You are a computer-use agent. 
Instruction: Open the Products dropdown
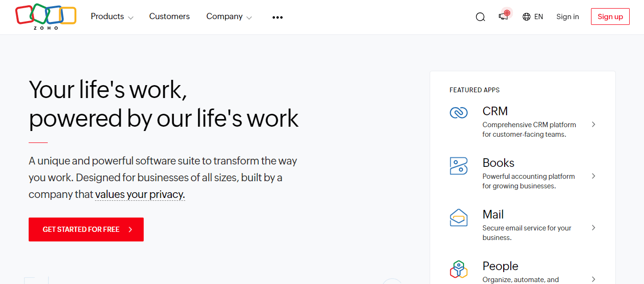coord(112,16)
